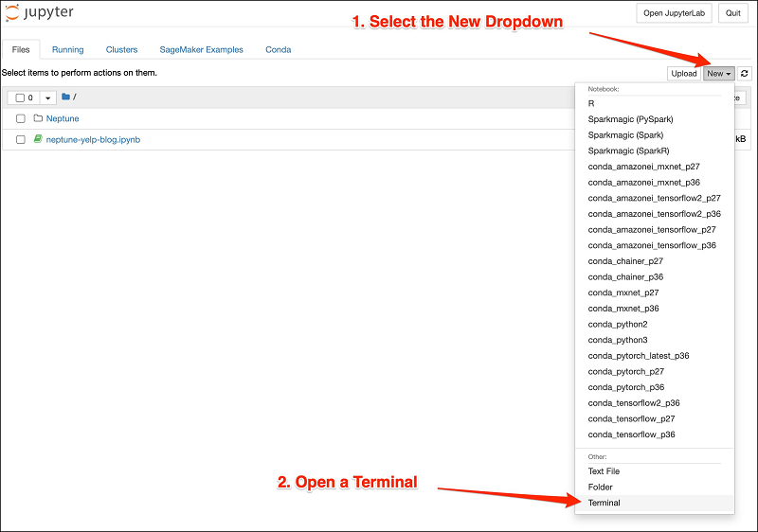The width and height of the screenshot is (758, 532).
Task: Open the Neptune folder link
Action: coord(63,118)
